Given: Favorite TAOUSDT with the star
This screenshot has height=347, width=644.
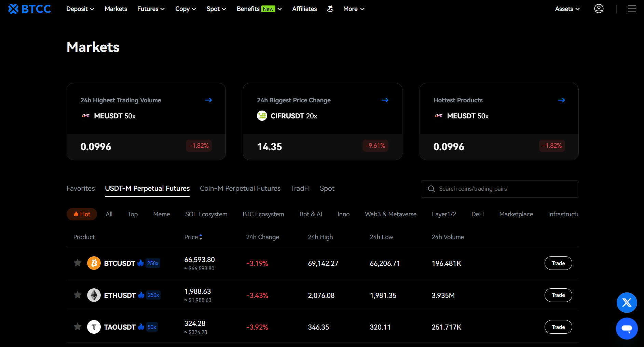Looking at the screenshot, I should (78, 327).
